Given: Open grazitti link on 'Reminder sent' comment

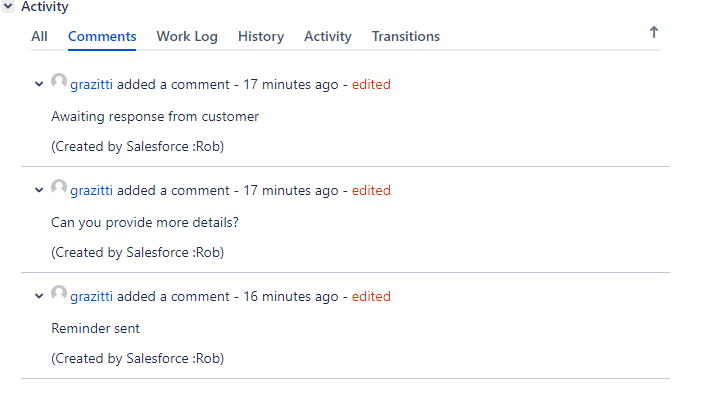Looking at the screenshot, I should coord(91,296).
